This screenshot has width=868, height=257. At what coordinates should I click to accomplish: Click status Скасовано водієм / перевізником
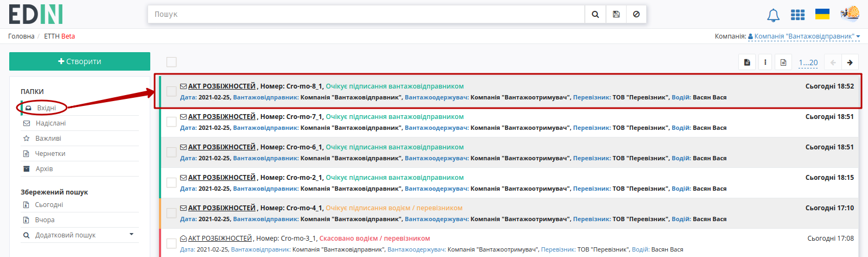click(x=374, y=239)
